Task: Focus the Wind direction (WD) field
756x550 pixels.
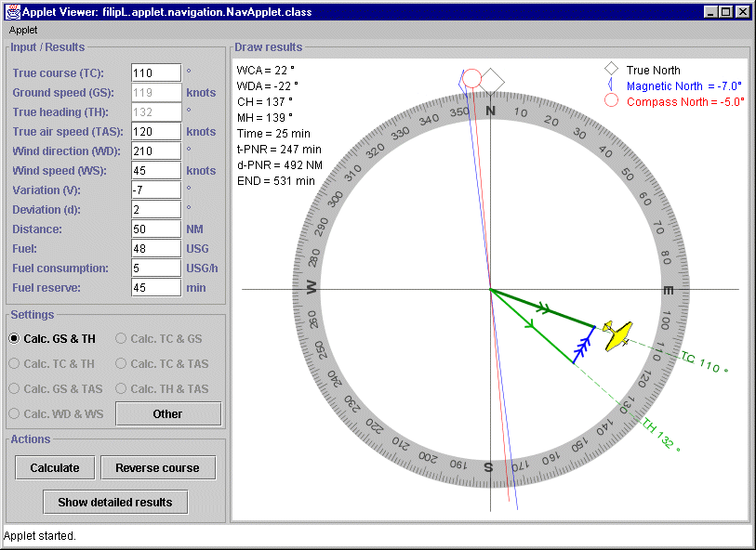Action: [x=155, y=151]
